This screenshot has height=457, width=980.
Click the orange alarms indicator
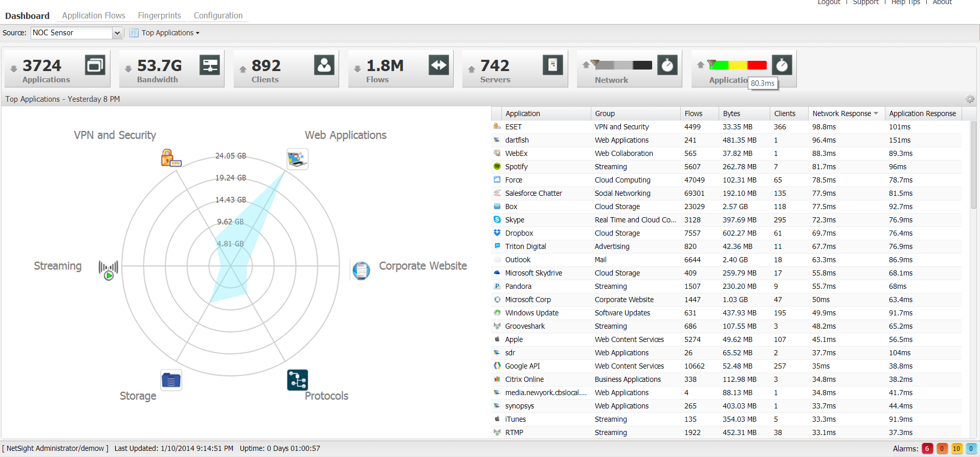[x=942, y=448]
